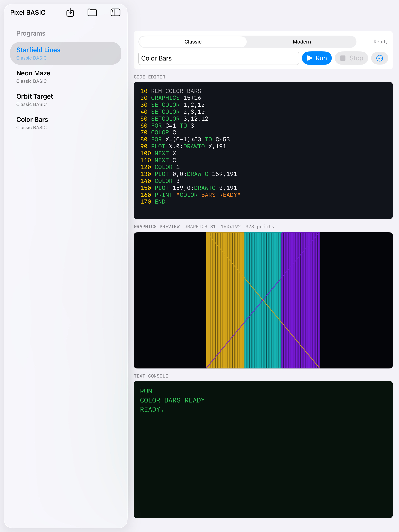The image size is (399, 532).
Task: Click line 90 PLOT X,0 statement
Action: point(183,147)
